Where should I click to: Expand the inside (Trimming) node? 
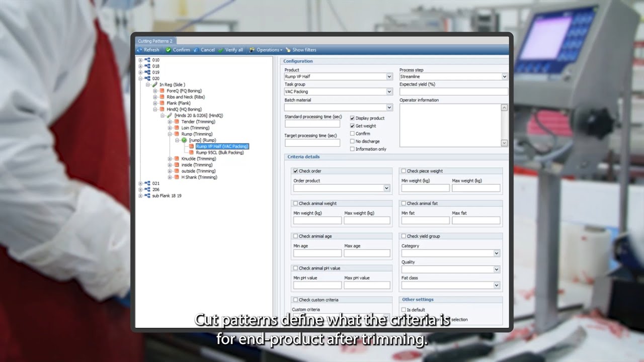click(170, 165)
